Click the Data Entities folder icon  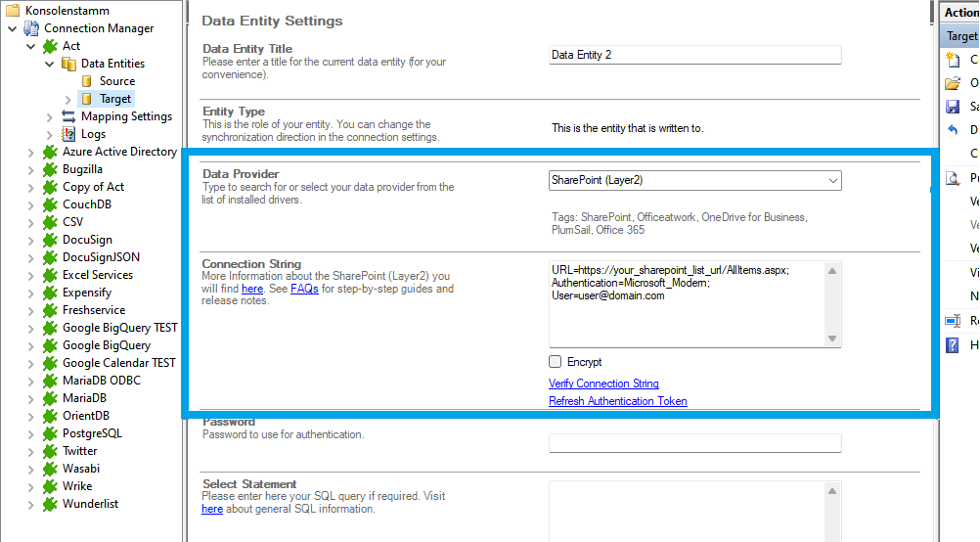(x=68, y=64)
